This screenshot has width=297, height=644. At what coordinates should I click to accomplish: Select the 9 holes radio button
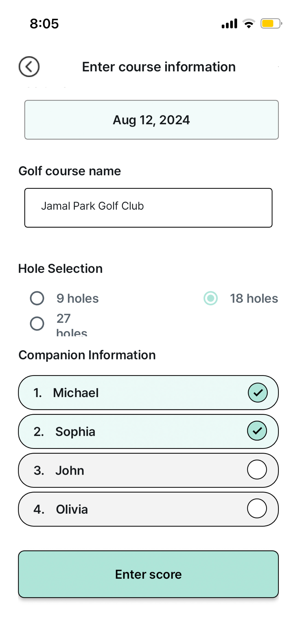37,298
